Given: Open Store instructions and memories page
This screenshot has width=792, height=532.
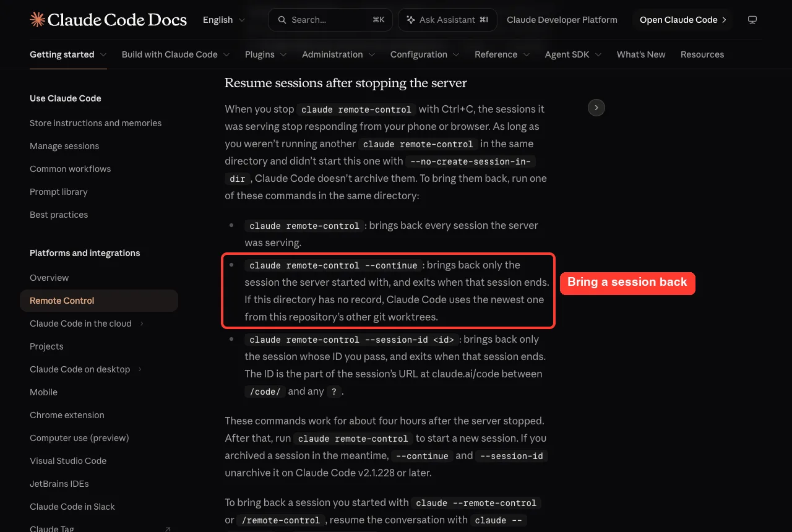Looking at the screenshot, I should tap(95, 123).
